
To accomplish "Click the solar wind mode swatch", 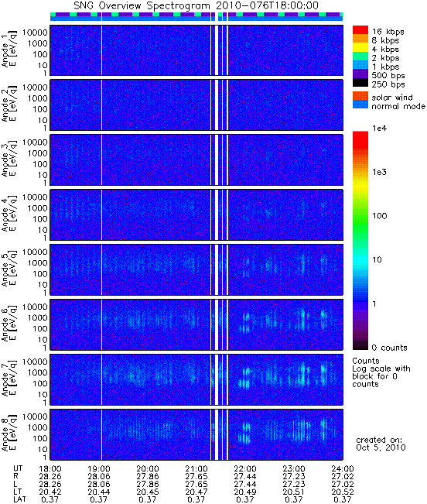I will [360, 96].
